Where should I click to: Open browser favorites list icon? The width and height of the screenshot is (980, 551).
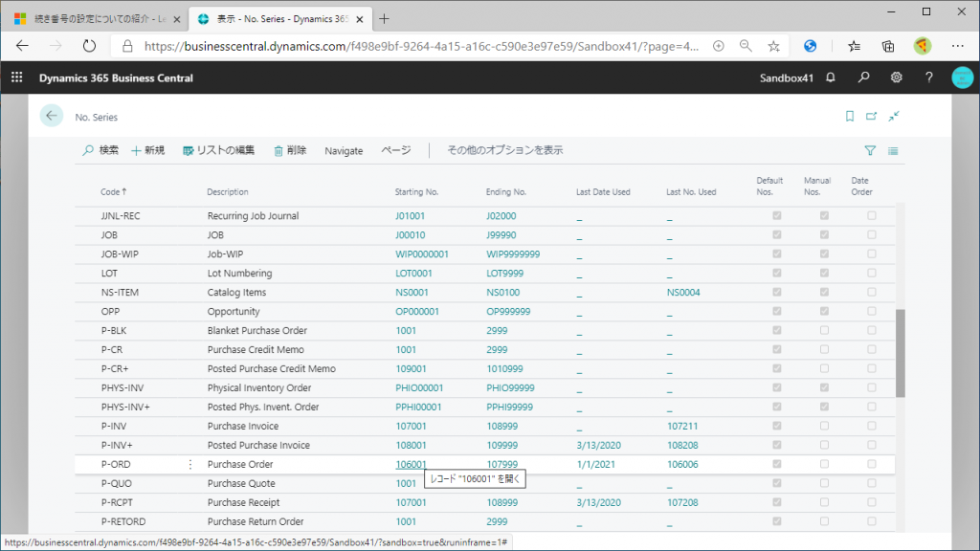[855, 46]
